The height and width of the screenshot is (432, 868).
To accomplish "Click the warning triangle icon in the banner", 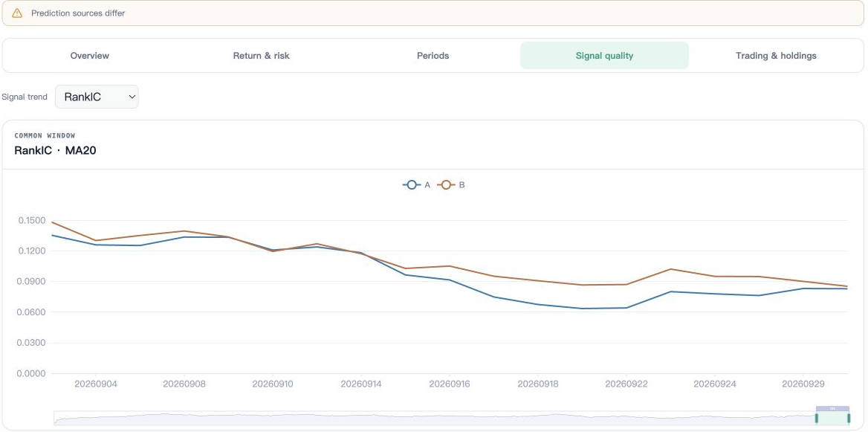I will 17,13.
